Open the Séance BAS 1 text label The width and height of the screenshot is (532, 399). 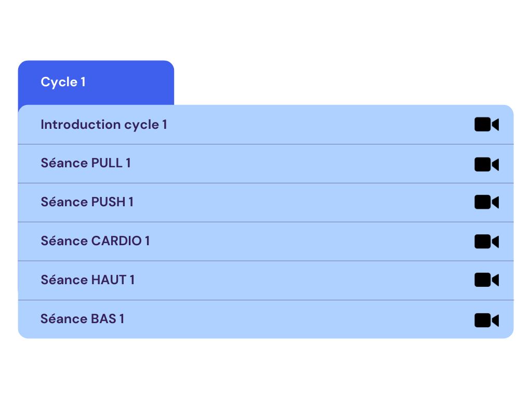pos(83,319)
